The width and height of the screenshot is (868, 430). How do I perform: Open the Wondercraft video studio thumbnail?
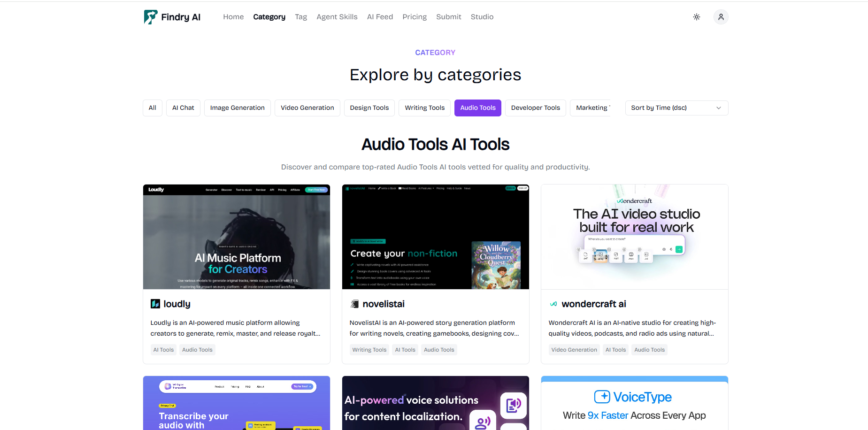(635, 237)
